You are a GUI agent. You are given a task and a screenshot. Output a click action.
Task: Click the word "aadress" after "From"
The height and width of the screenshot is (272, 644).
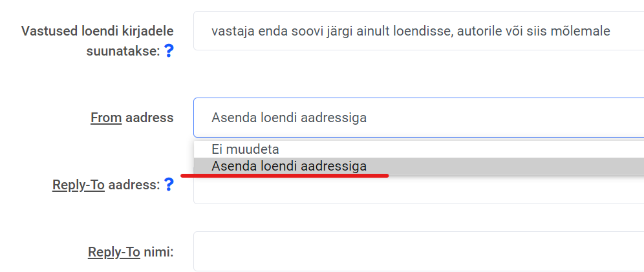[x=149, y=118]
